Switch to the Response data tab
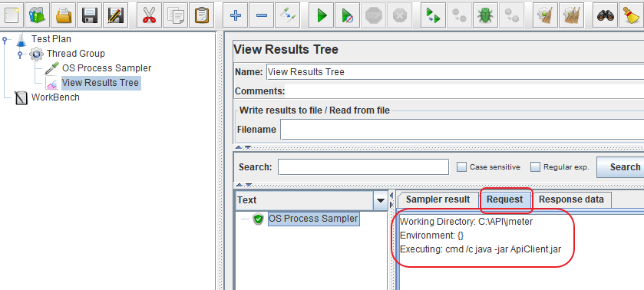This screenshot has height=290, width=644. [x=571, y=199]
